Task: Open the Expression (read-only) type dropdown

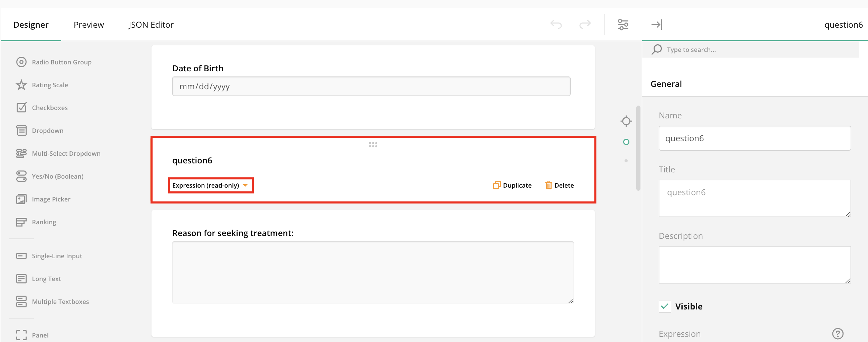Action: [x=210, y=186]
